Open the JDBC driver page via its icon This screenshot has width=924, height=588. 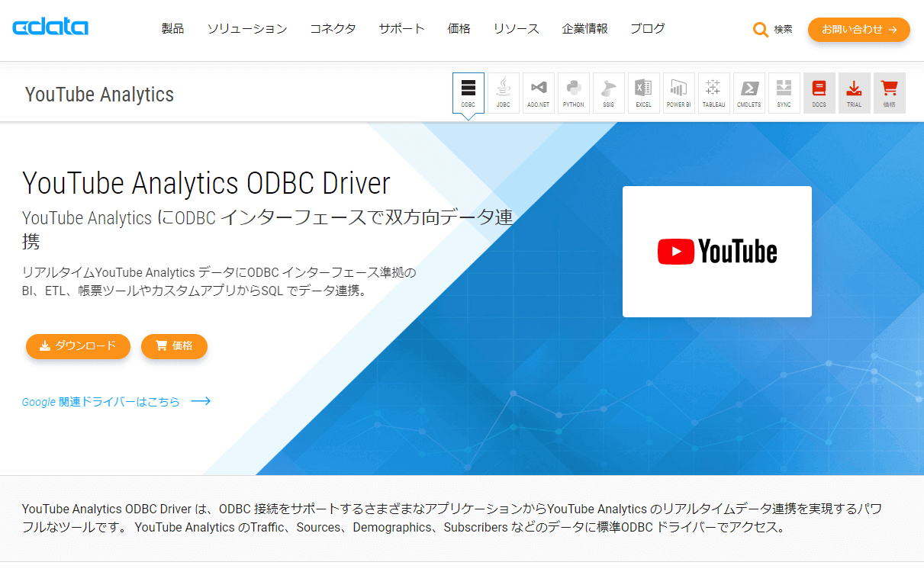click(503, 92)
